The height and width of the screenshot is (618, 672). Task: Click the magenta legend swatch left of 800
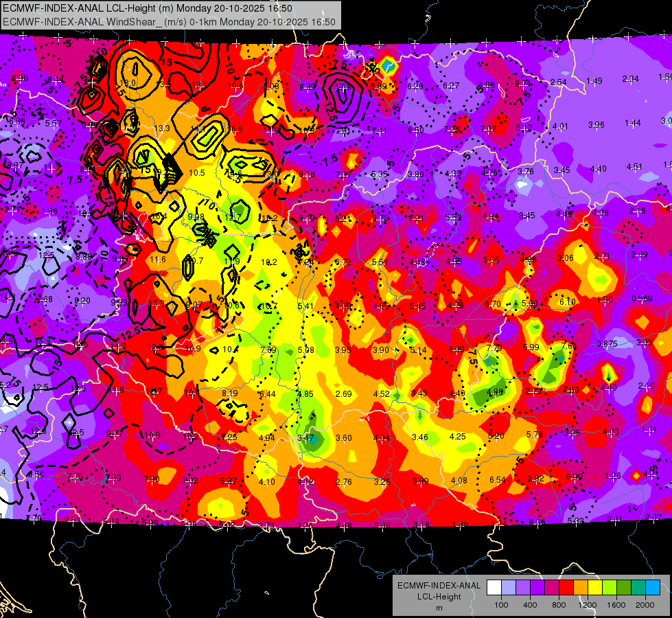pos(552,588)
